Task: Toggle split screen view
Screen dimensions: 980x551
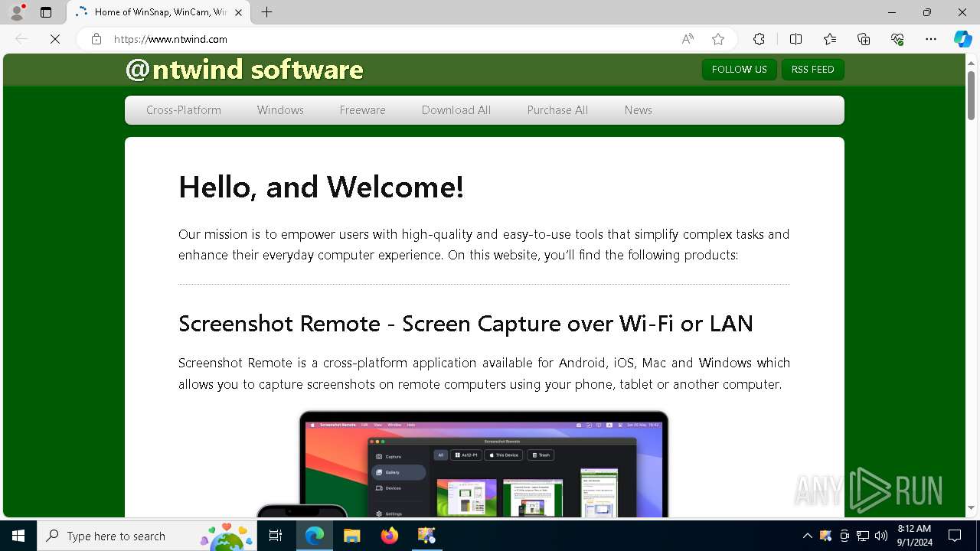Action: pyautogui.click(x=795, y=39)
